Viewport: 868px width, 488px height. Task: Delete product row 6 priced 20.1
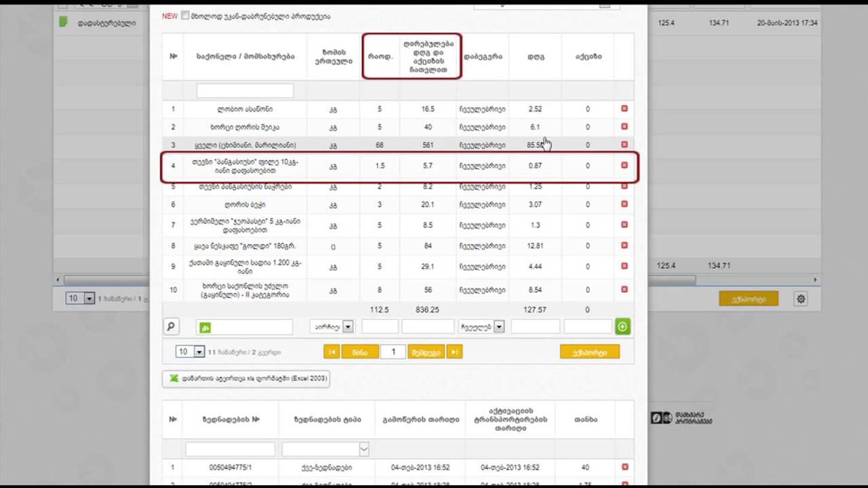coord(624,204)
